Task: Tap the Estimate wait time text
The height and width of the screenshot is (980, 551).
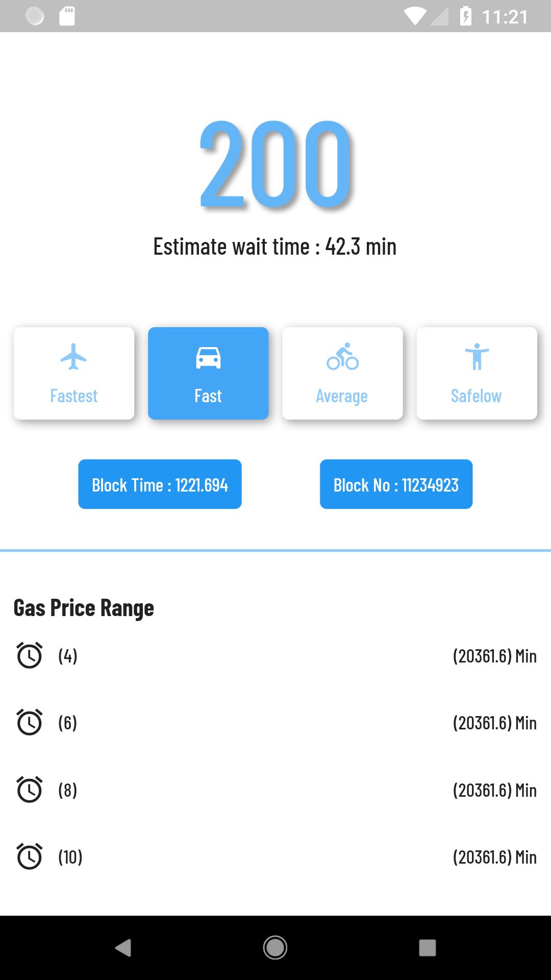Action: pyautogui.click(x=275, y=247)
